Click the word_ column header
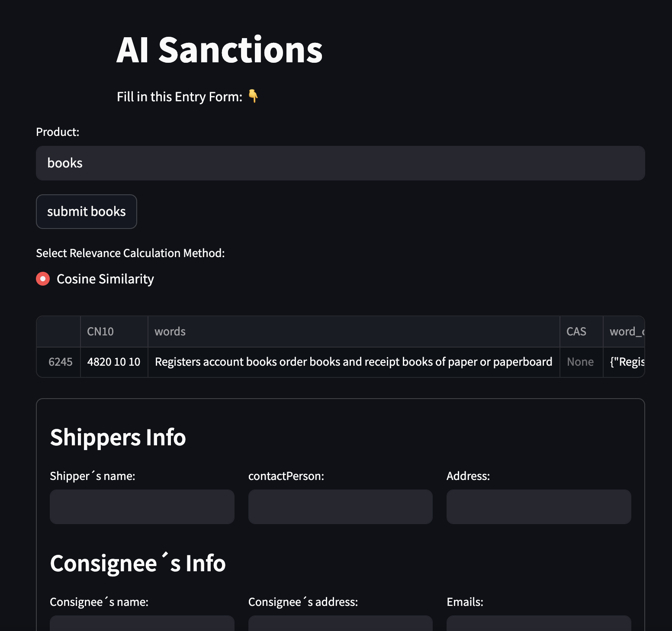Image resolution: width=672 pixels, height=631 pixels. [624, 332]
